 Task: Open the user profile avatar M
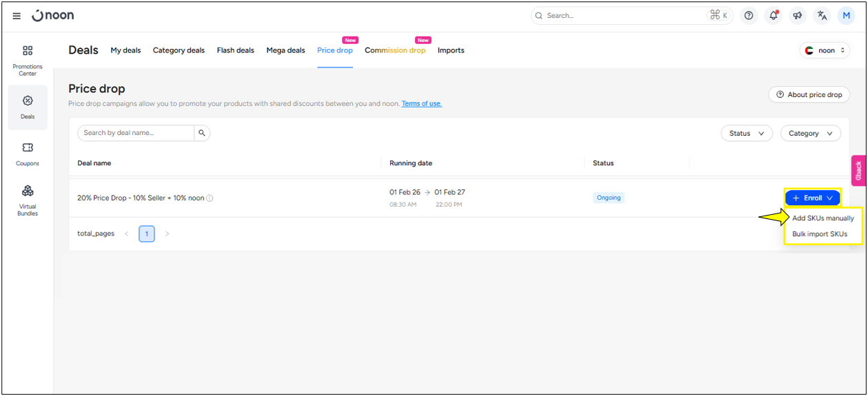point(846,16)
